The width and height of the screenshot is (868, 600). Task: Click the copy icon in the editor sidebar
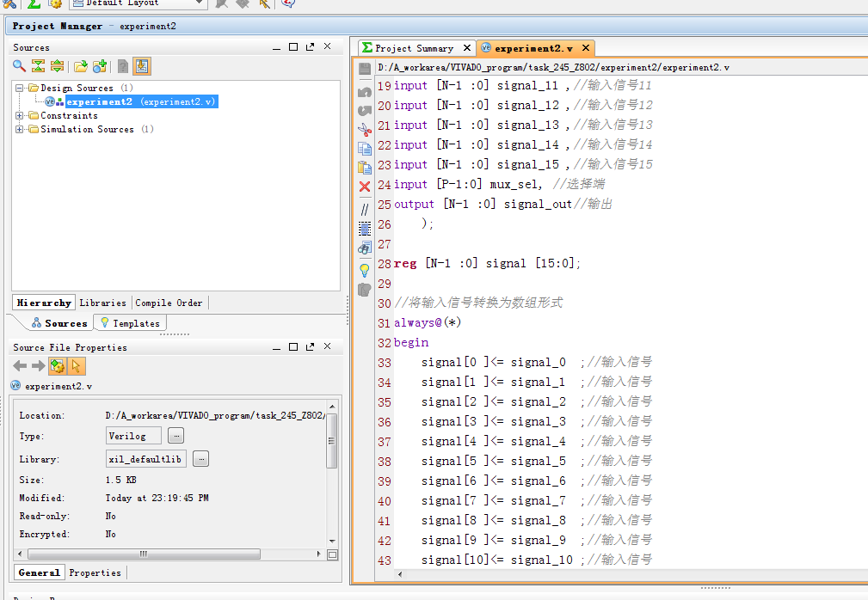(364, 149)
